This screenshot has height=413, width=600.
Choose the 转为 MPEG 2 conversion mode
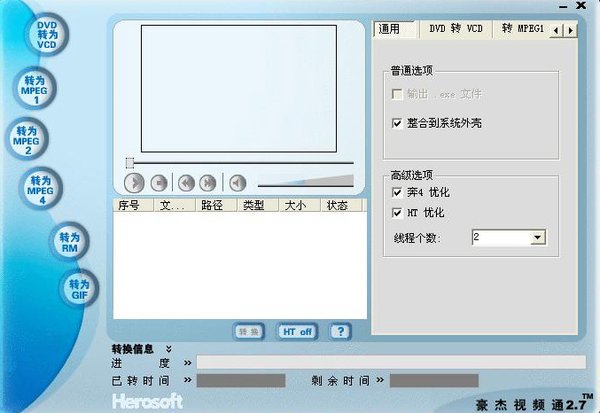click(x=27, y=140)
